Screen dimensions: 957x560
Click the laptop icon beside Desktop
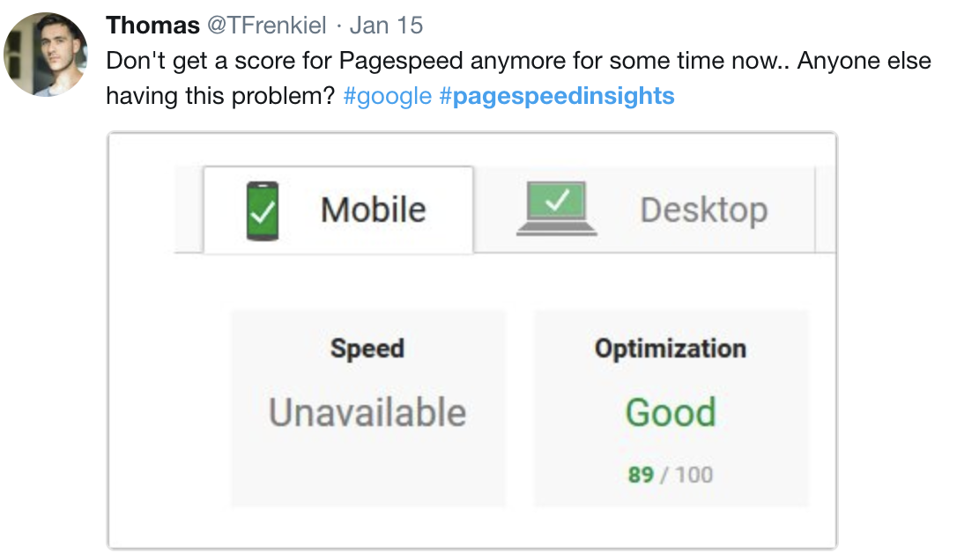point(557,208)
